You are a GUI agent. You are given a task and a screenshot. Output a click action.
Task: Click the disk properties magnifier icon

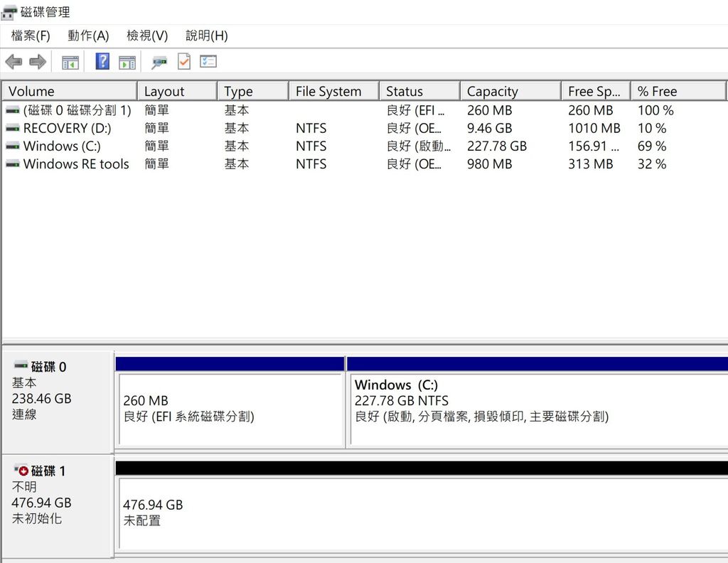[x=158, y=61]
